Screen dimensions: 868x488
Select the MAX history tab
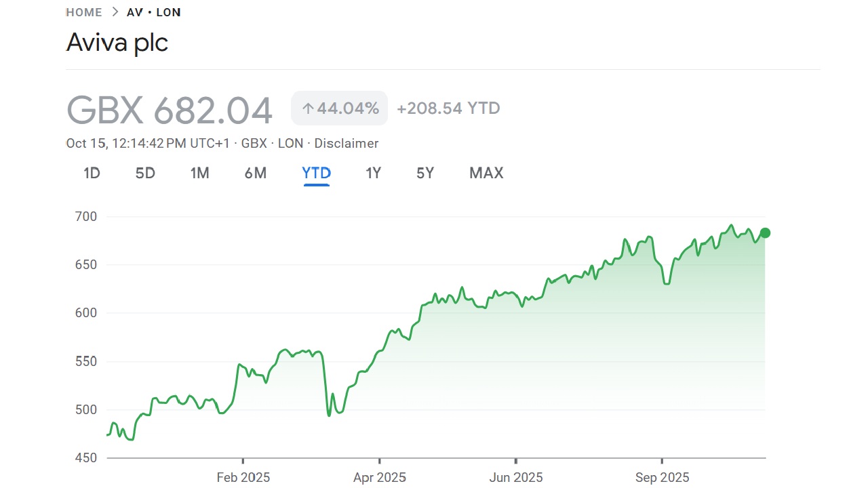[x=486, y=173]
